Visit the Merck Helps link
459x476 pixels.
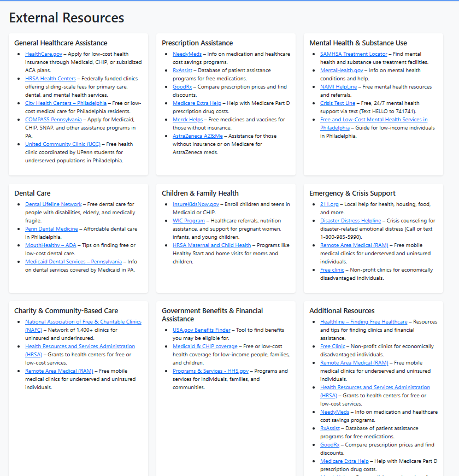(x=187, y=120)
